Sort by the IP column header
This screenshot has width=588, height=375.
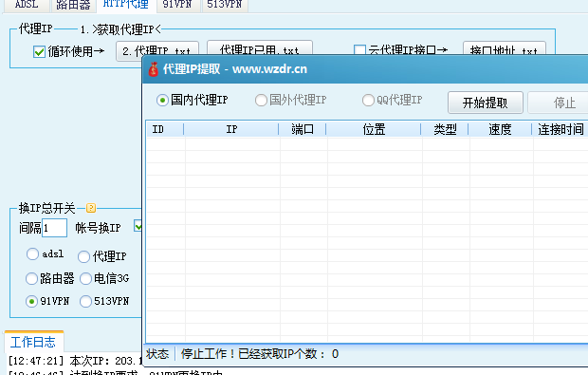(x=231, y=129)
